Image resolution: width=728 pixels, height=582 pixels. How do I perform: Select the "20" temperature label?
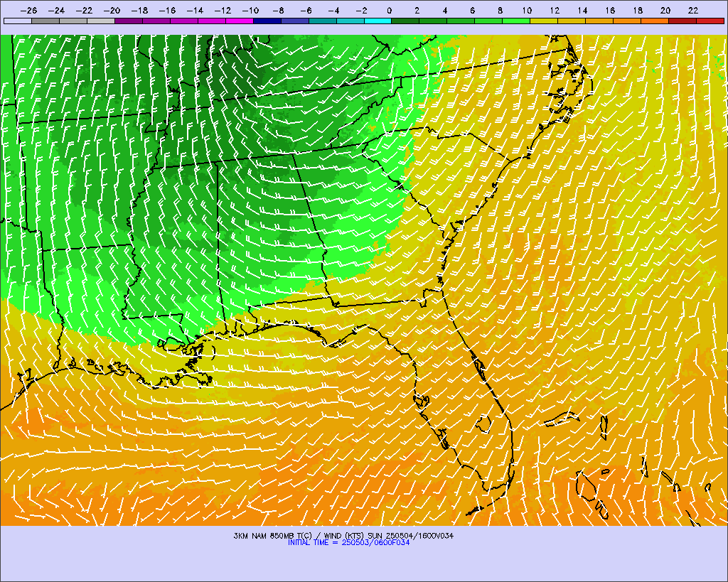coord(665,10)
